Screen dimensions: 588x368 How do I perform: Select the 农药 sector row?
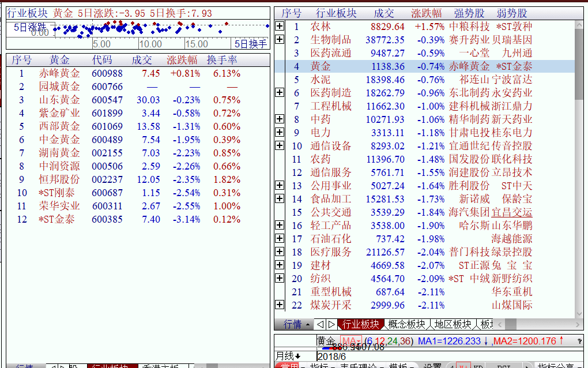click(424, 159)
